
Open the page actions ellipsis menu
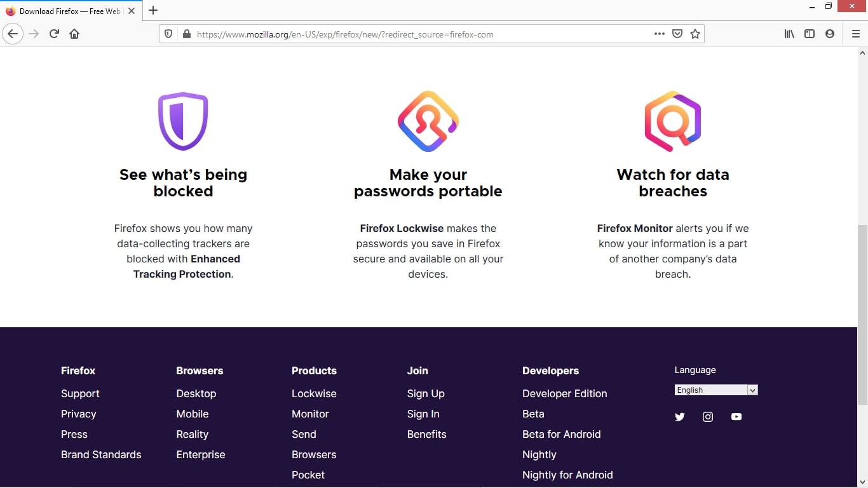click(x=659, y=34)
